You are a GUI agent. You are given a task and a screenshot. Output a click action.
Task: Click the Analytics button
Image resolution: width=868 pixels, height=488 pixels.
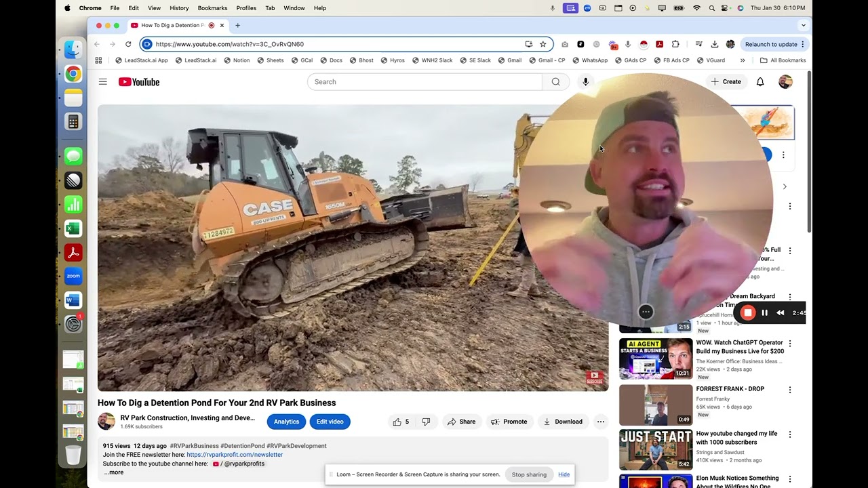[286, 422]
